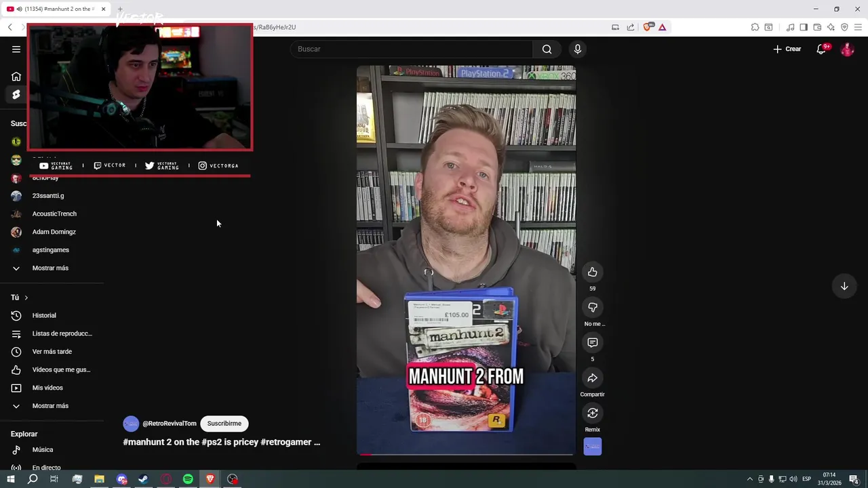Go to next short with down arrow
The image size is (868, 488).
pyautogui.click(x=844, y=286)
